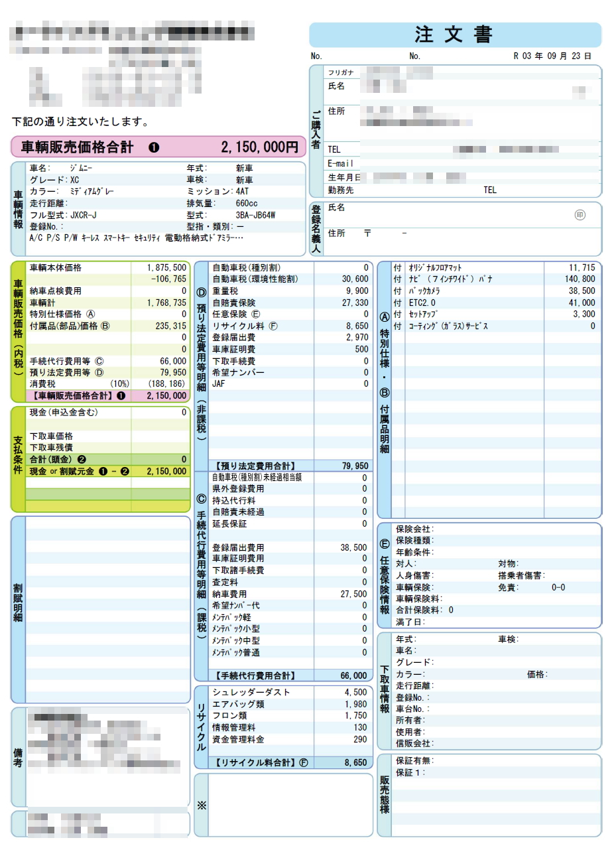Click the Ⓒ marker next to 手続代行費用等 row
Screen dimensions: 616x842
click(99, 361)
